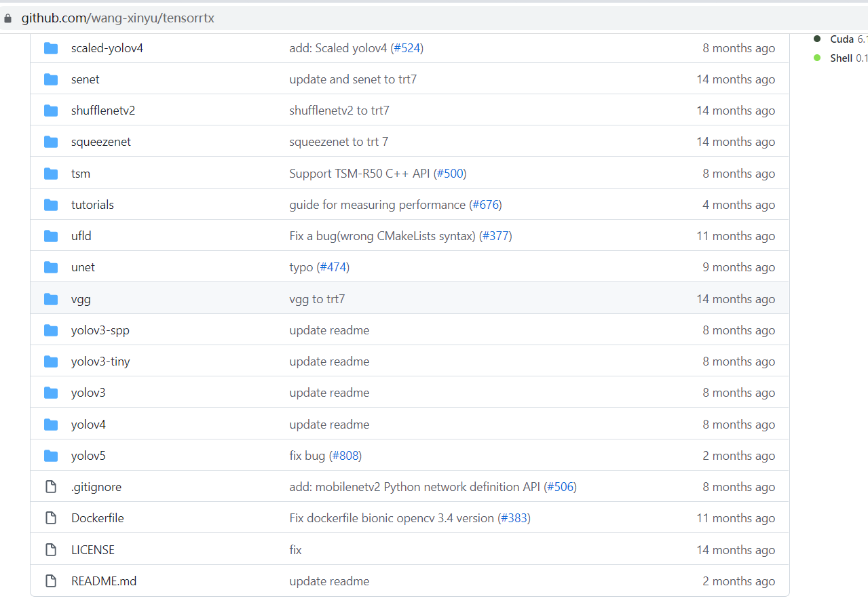Open the yolov3 folder name
The height and width of the screenshot is (607, 868).
point(88,393)
